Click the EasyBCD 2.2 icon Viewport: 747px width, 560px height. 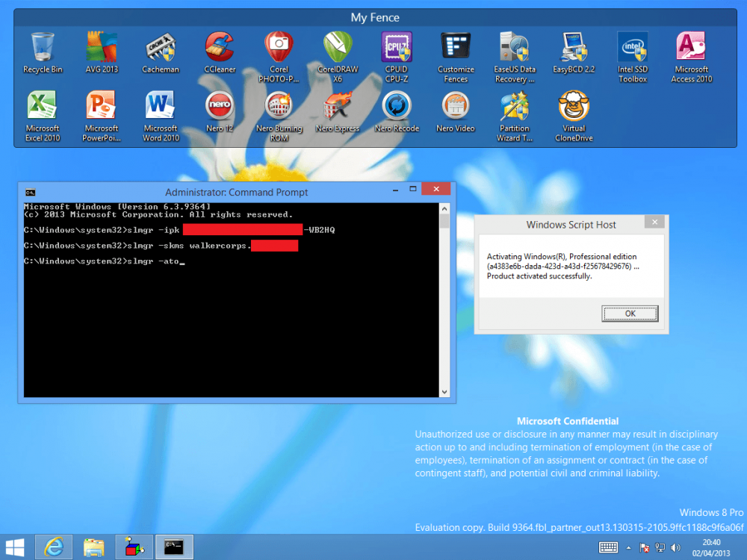tap(574, 52)
